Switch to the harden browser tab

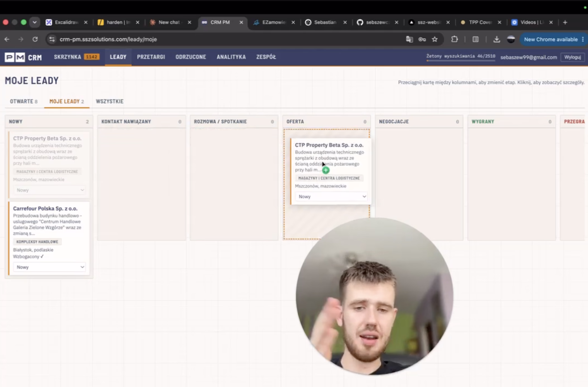click(x=118, y=22)
